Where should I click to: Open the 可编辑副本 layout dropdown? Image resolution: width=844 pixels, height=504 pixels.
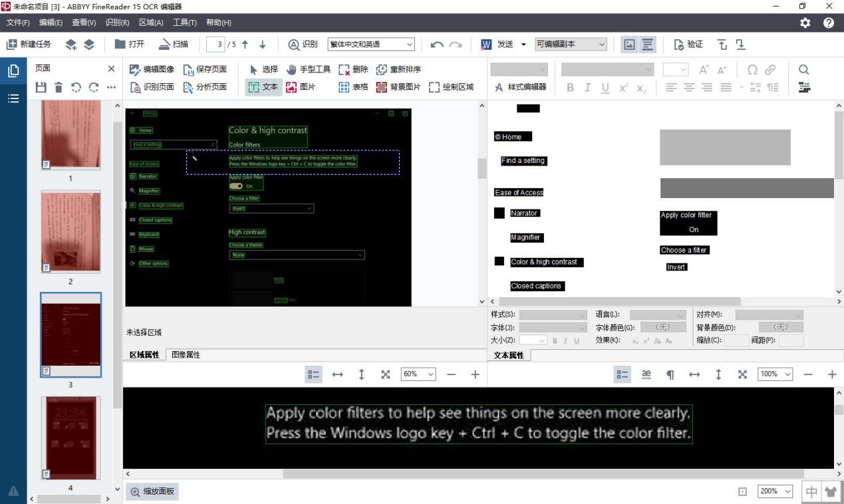click(571, 45)
